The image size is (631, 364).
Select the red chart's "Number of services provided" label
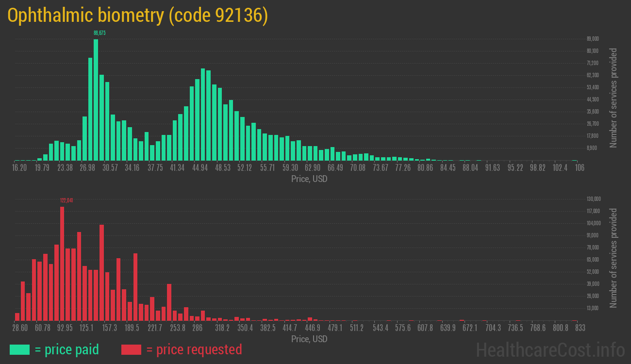614,258
